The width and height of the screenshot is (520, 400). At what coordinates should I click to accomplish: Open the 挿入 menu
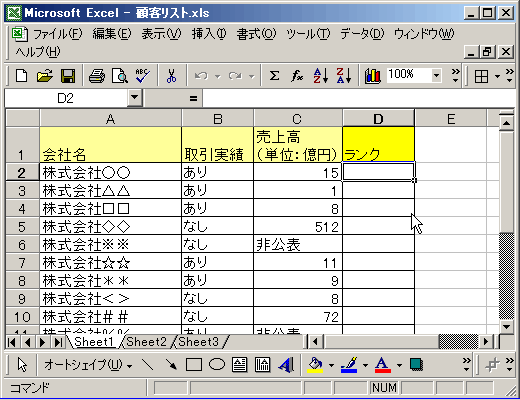(209, 34)
